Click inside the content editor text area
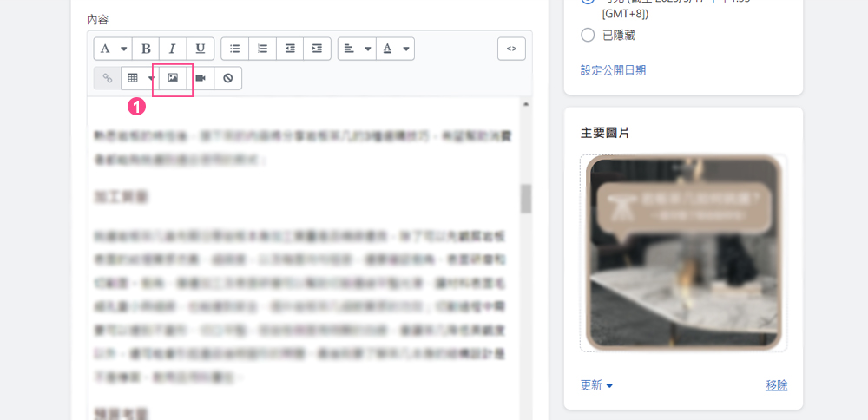The width and height of the screenshot is (868, 420). click(x=303, y=259)
